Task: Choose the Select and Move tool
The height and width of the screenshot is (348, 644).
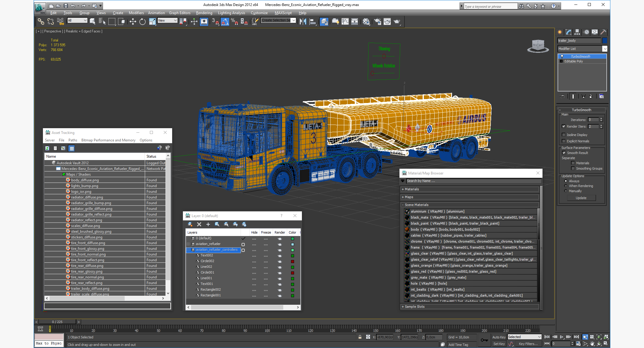Action: [132, 21]
